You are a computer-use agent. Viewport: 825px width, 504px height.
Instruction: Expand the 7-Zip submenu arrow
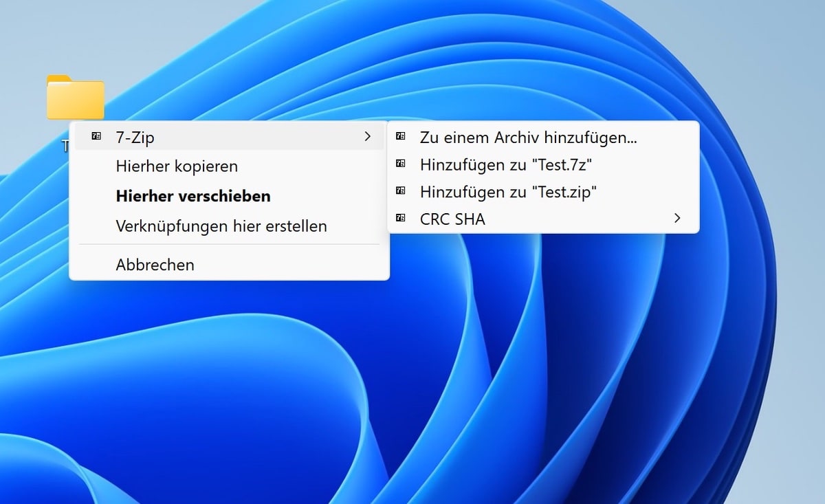(x=367, y=137)
